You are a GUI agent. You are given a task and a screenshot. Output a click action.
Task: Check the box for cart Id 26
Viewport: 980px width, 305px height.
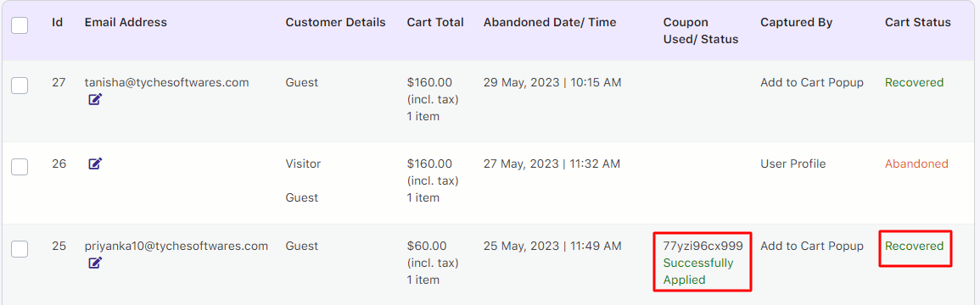point(20,167)
